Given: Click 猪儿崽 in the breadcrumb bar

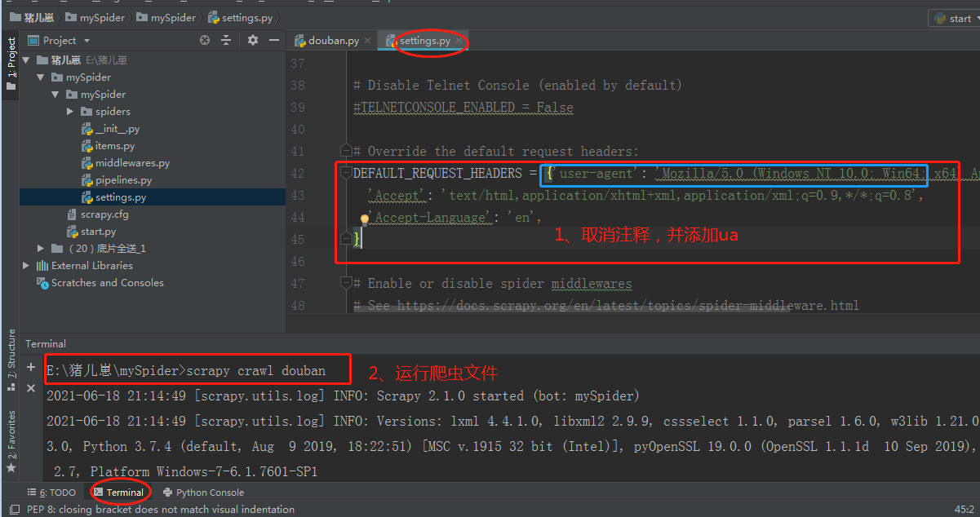Looking at the screenshot, I should coord(34,17).
